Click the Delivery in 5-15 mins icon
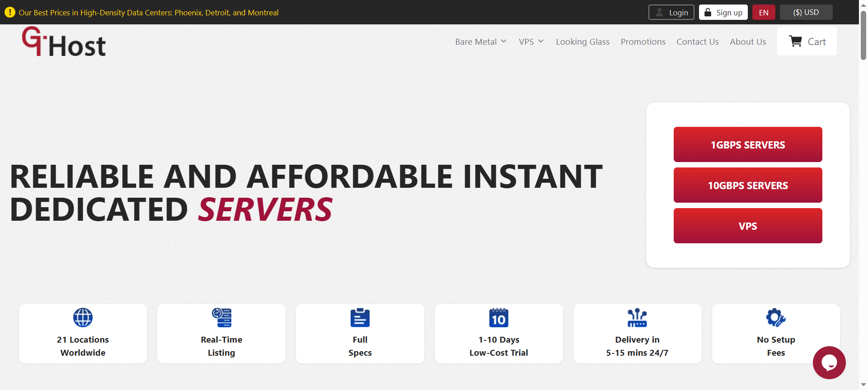868x390 pixels. coord(637,318)
